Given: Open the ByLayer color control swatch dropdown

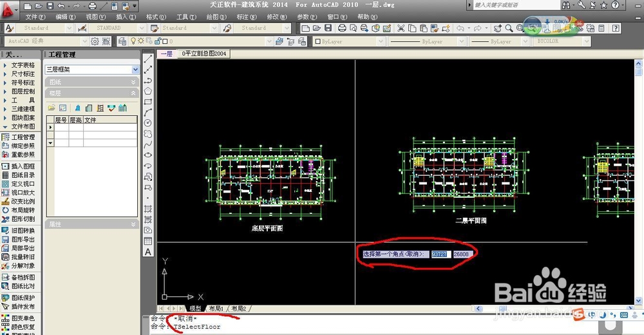Looking at the screenshot, I should tap(381, 41).
